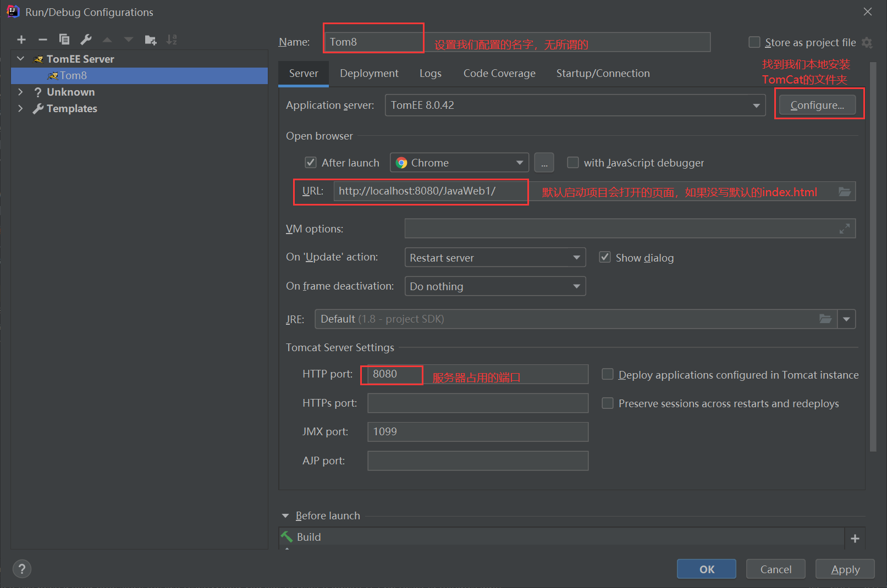Move configuration down arrow

point(129,40)
